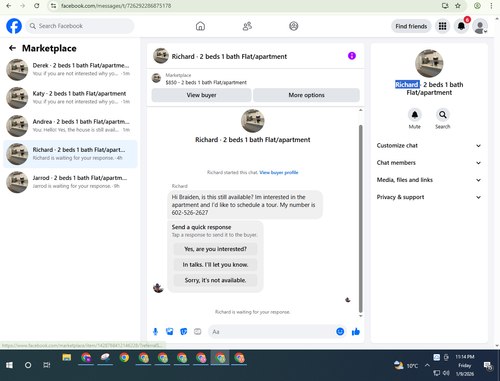Expand Privacy & support section
This screenshot has height=381, width=500.
[429, 197]
